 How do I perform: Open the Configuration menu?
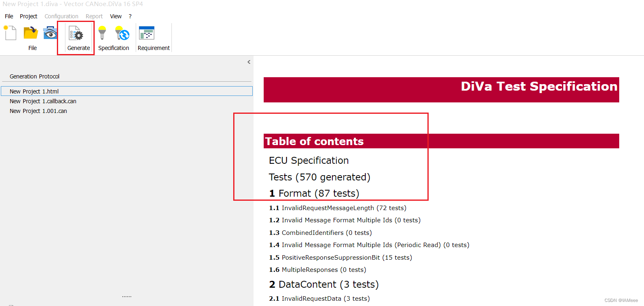pos(61,16)
